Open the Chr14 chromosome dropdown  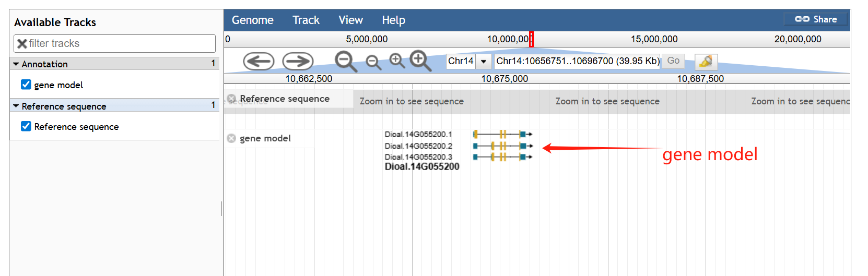tap(484, 62)
